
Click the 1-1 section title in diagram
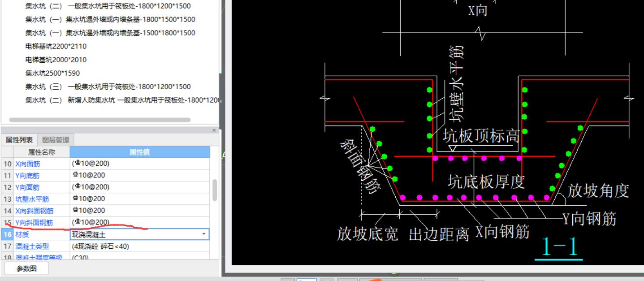(559, 246)
